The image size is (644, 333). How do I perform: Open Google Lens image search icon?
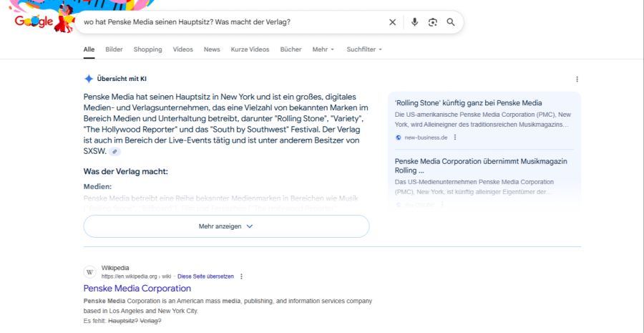click(x=432, y=22)
